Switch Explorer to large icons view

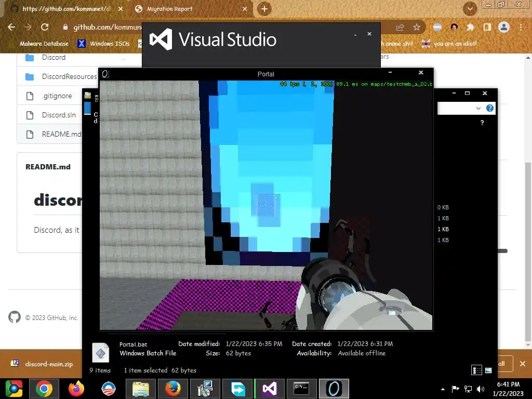[488, 370]
